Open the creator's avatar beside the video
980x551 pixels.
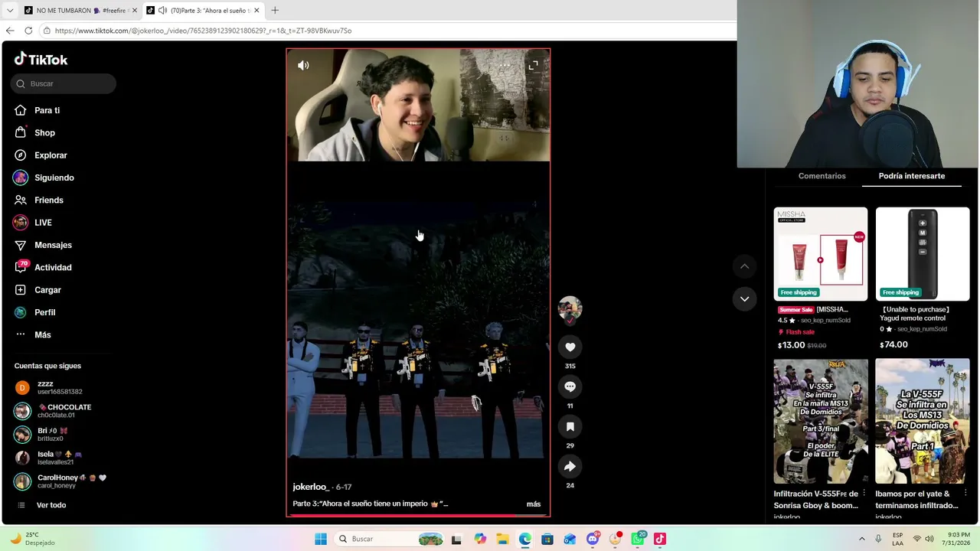point(570,308)
